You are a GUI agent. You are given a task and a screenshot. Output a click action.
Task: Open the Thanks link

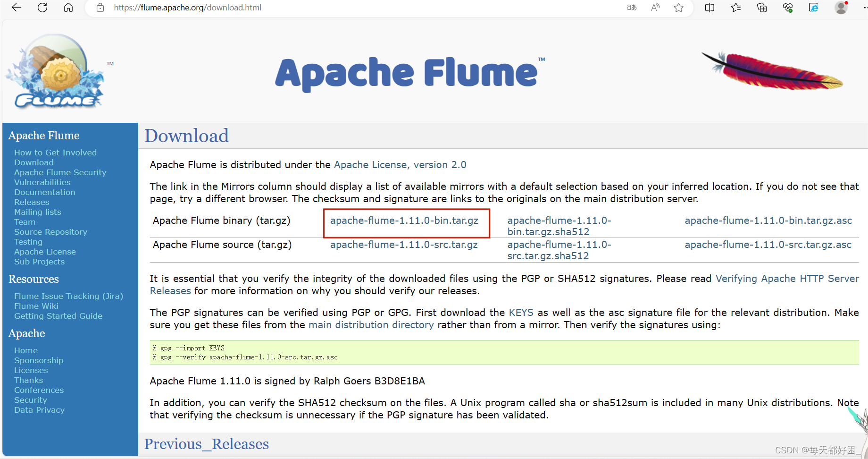pos(28,380)
